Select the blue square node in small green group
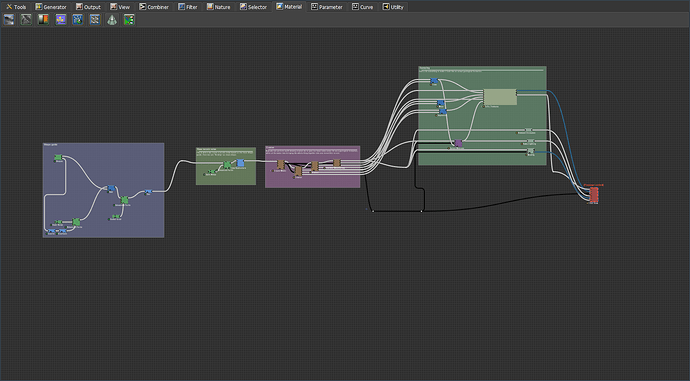The image size is (690, 381). click(x=240, y=163)
